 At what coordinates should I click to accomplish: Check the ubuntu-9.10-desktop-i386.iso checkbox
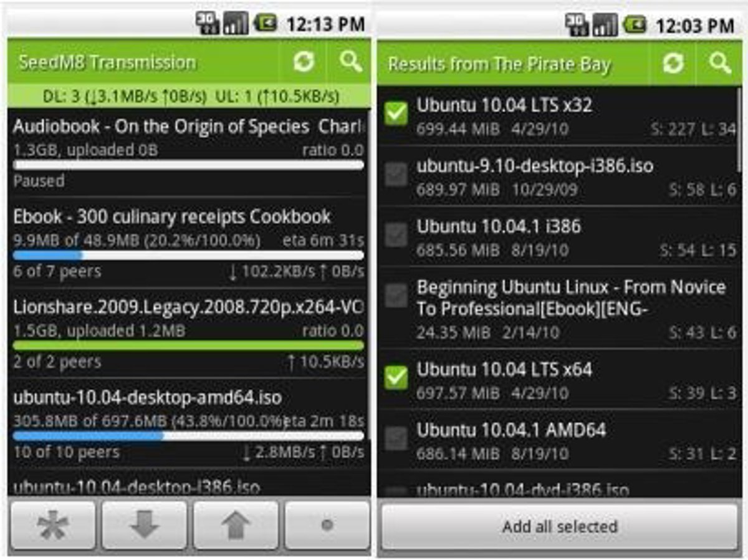(x=396, y=175)
